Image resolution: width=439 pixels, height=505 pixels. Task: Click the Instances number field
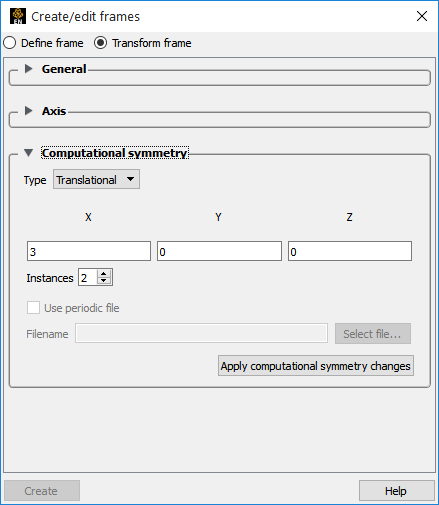(x=88, y=277)
